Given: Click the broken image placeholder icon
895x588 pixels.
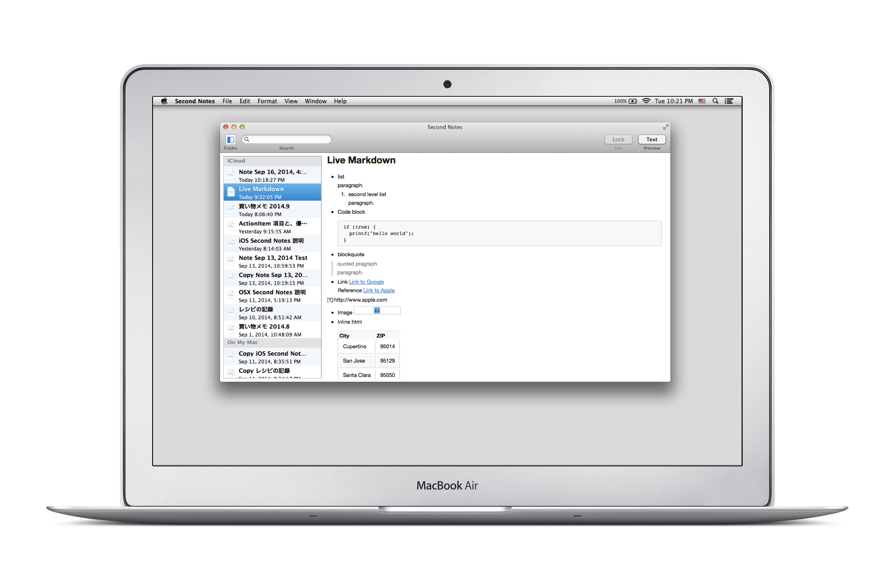Looking at the screenshot, I should (377, 310).
